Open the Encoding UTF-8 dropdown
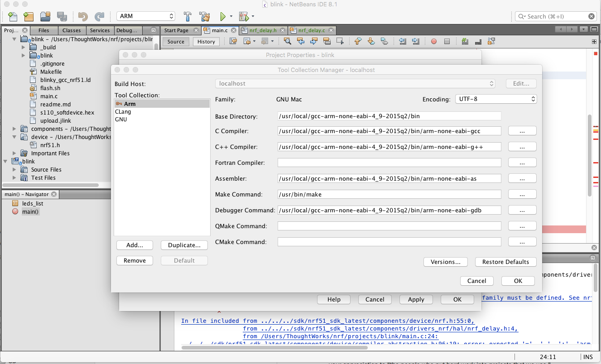 (496, 99)
